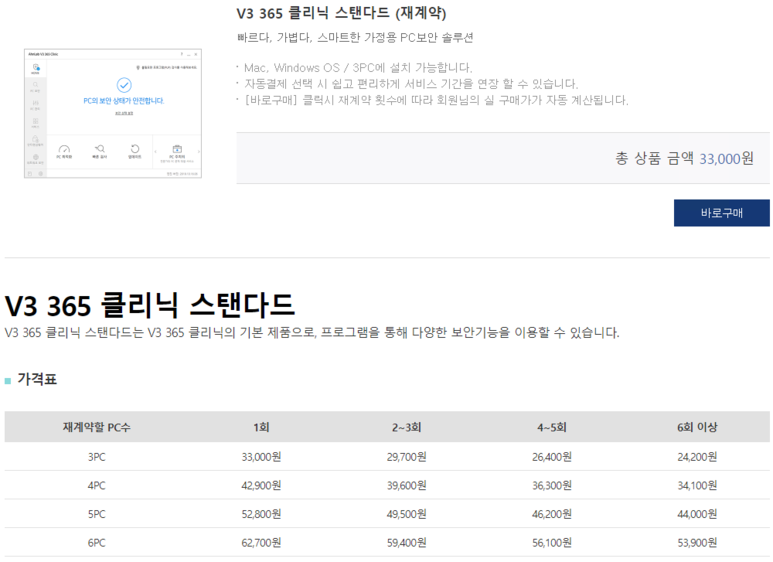Click the 44,000원 price cell
Image resolution: width=773 pixels, height=562 pixels.
(x=697, y=514)
